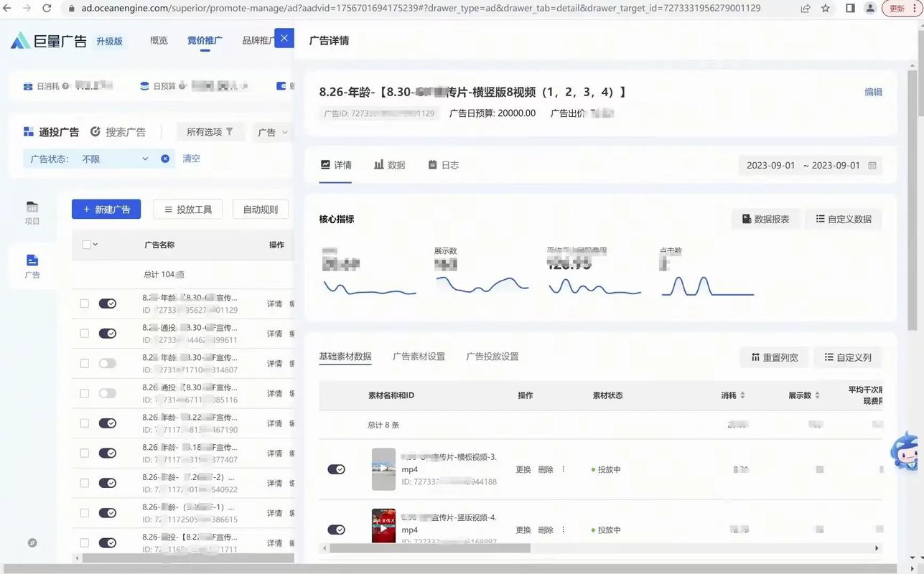Sort by 消耗 column arrows
The image size is (924, 574).
pyautogui.click(x=742, y=395)
